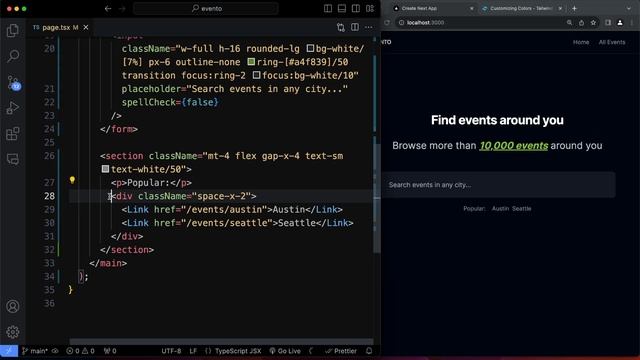This screenshot has width=640, height=360.
Task: Click the text-white/50 color swatch on line 26
Action: pos(105,169)
